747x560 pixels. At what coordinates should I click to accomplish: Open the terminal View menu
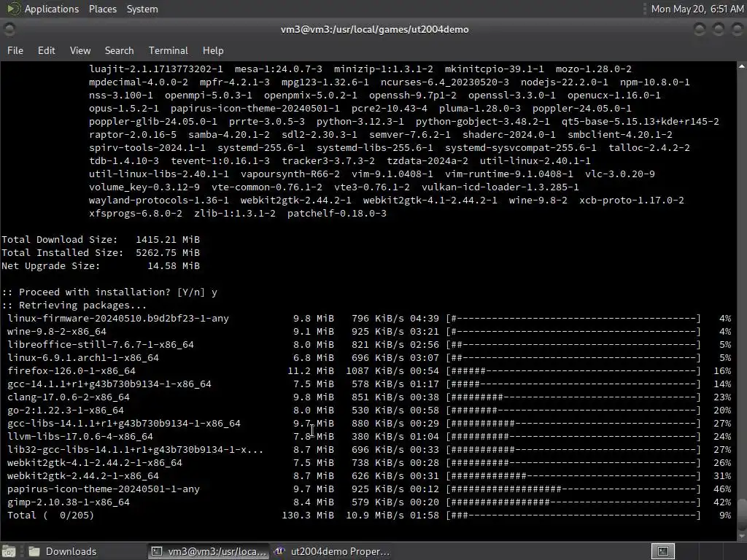pyautogui.click(x=80, y=50)
